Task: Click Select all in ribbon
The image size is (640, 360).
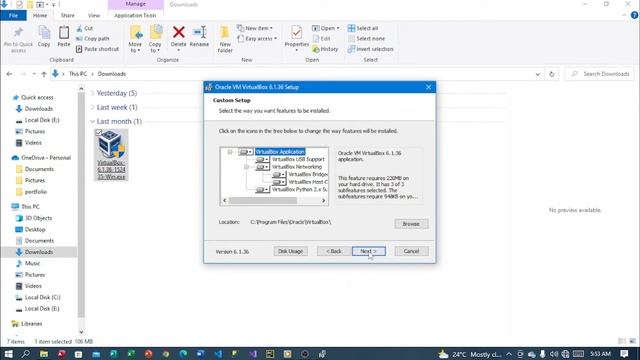Action: pyautogui.click(x=363, y=28)
